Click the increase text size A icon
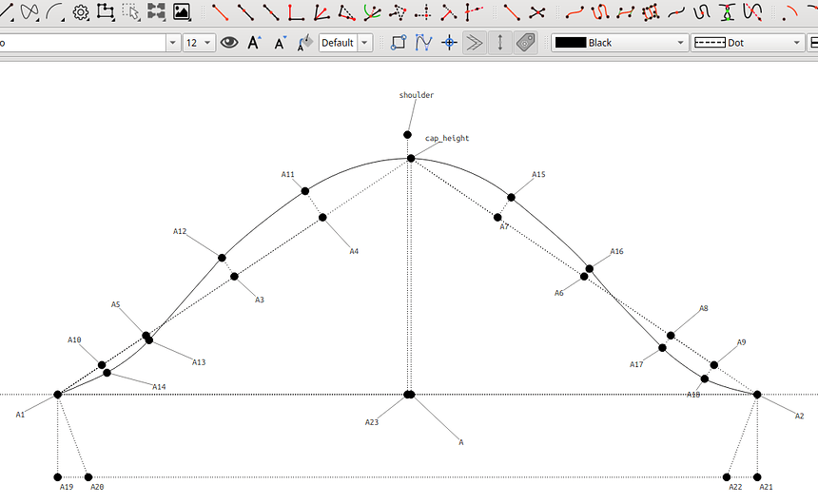The width and height of the screenshot is (818, 504). tap(254, 43)
